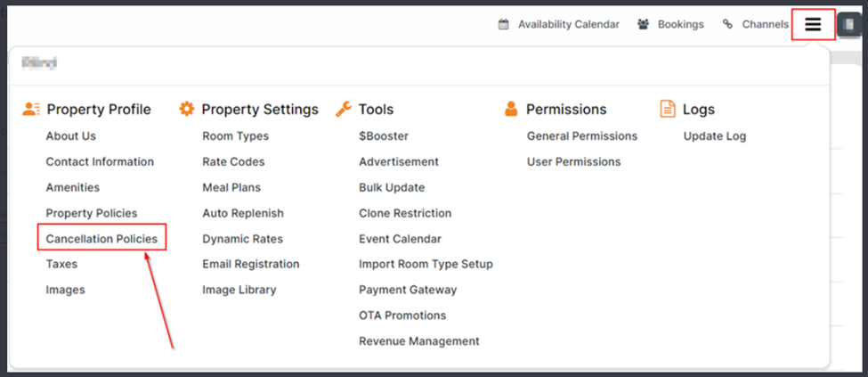Choose Taxes under Property Profile
Viewport: 868px width, 377px height.
pyautogui.click(x=61, y=264)
